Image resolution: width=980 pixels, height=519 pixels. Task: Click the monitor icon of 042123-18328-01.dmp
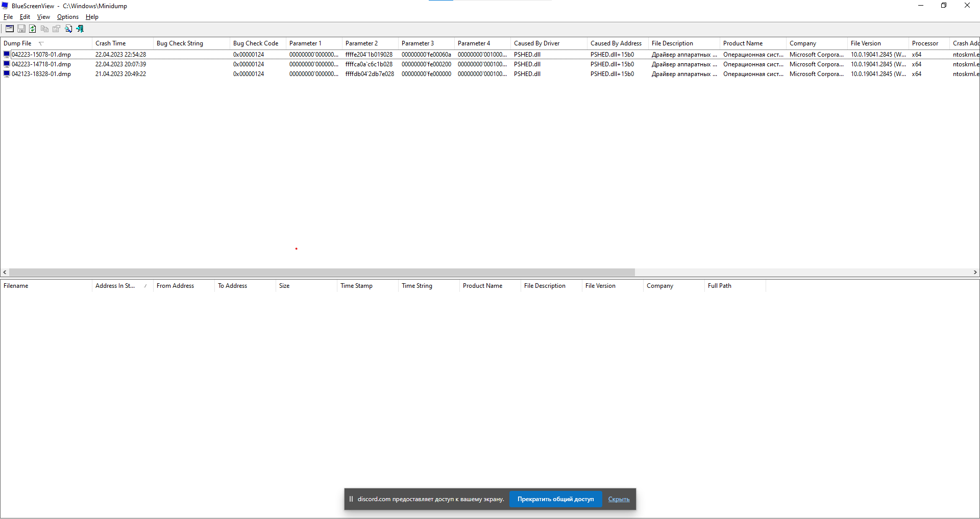(7, 74)
